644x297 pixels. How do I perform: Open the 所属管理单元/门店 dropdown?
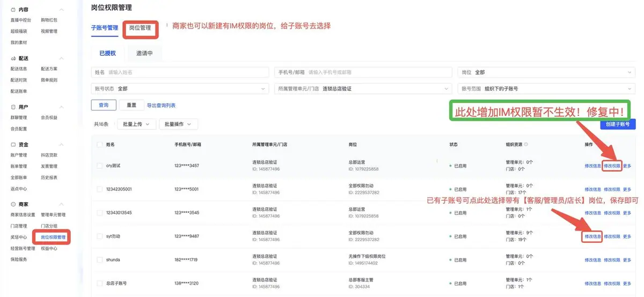(363, 88)
